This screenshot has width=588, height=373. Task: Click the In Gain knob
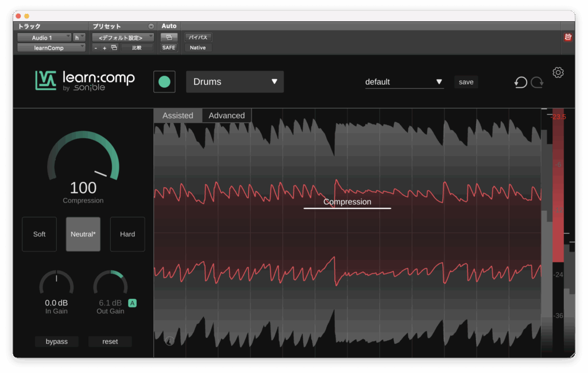57,283
